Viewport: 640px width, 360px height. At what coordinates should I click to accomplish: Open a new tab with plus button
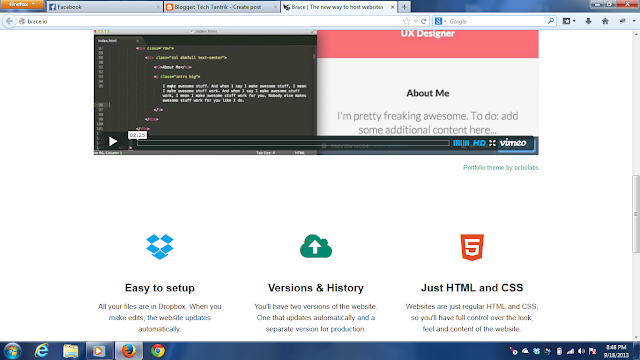404,7
